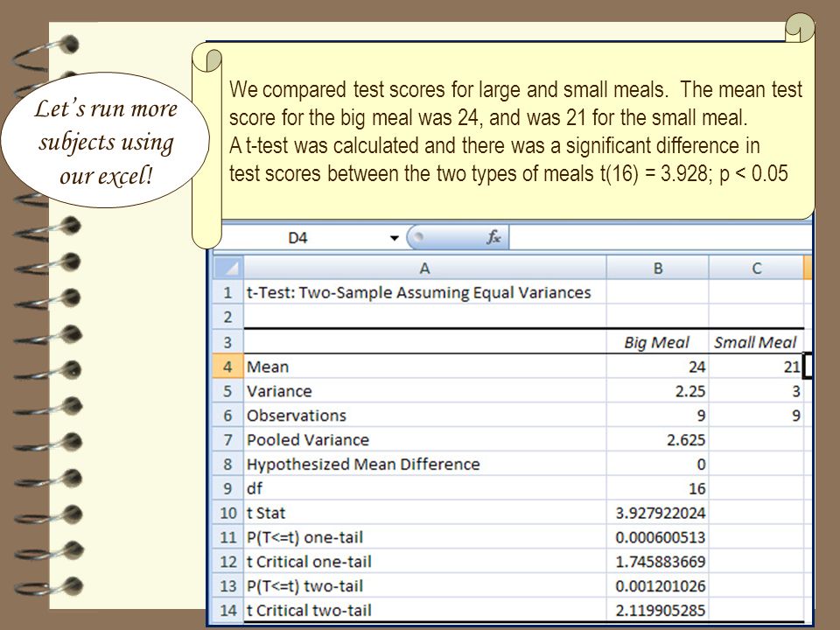The width and height of the screenshot is (840, 630).
Task: Click Small Meal mean value 21
Action: [756, 367]
